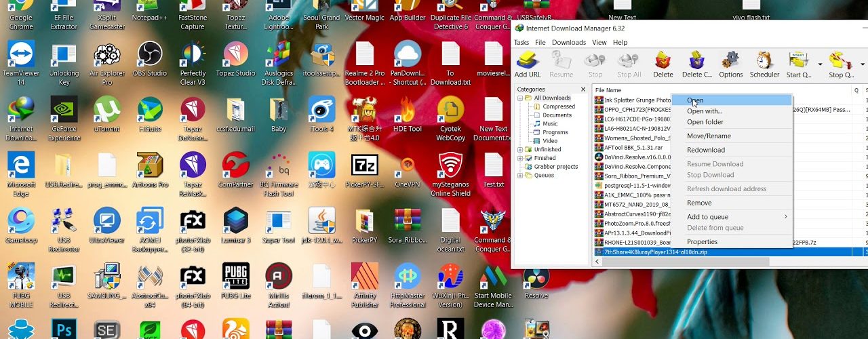Image resolution: width=868 pixels, height=339 pixels.
Task: Expand the Queues category node
Action: tap(520, 176)
